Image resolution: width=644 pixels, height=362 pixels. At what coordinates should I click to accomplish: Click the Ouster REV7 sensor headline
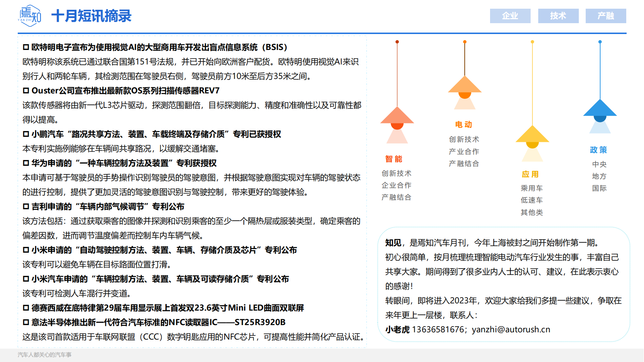click(125, 90)
